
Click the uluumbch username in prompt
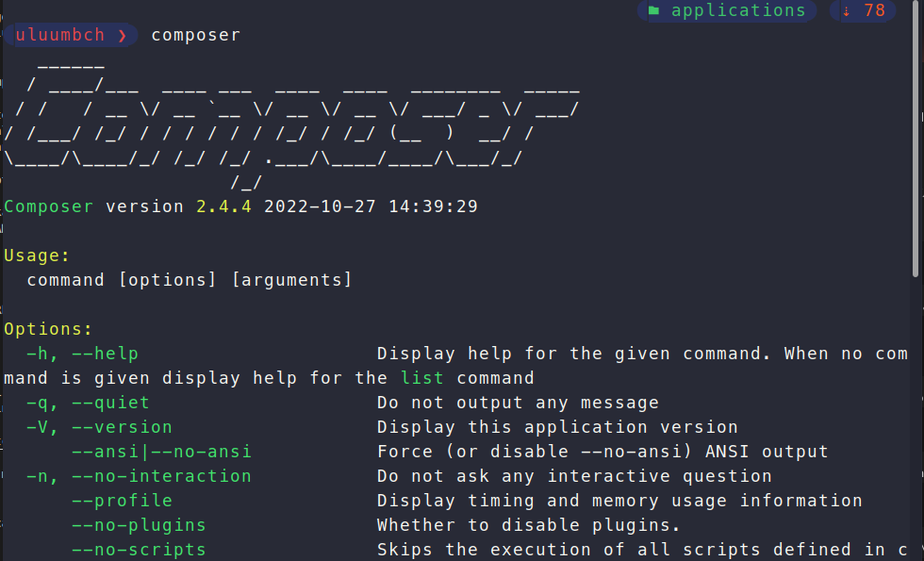coord(60,36)
